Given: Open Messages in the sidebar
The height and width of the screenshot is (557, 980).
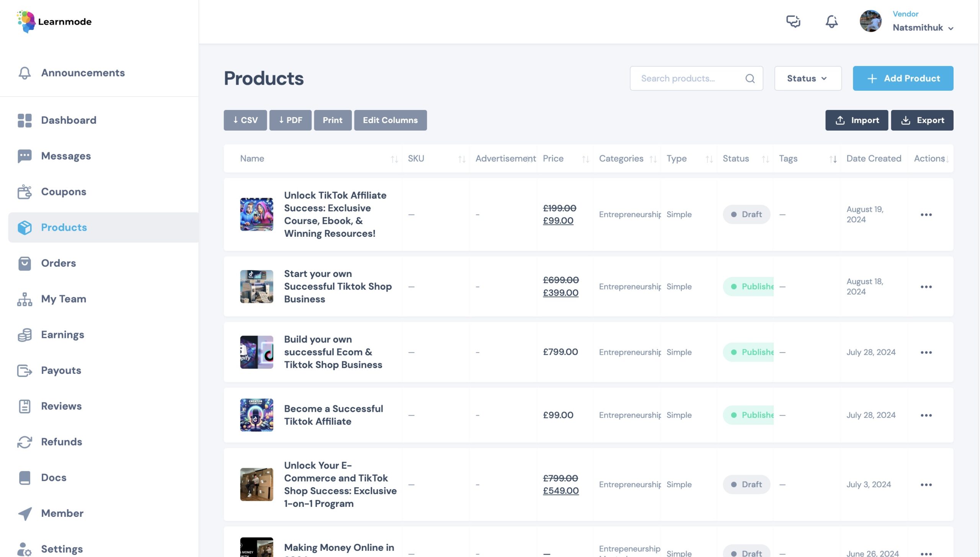Looking at the screenshot, I should click(66, 156).
